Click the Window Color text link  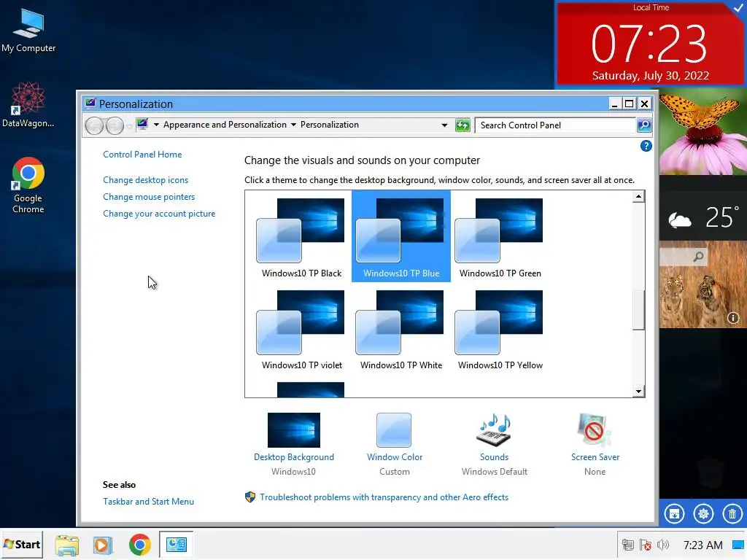point(395,457)
